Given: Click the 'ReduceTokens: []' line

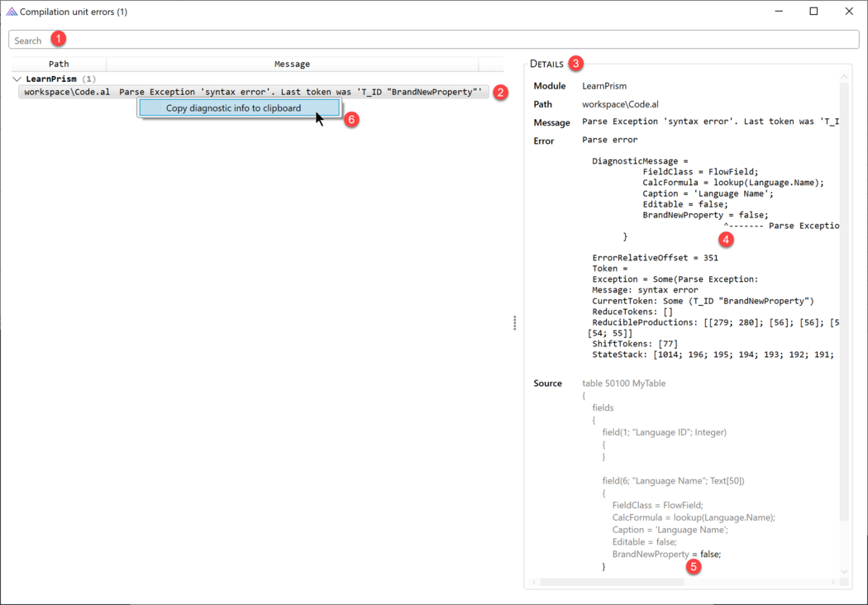Looking at the screenshot, I should pos(632,312).
